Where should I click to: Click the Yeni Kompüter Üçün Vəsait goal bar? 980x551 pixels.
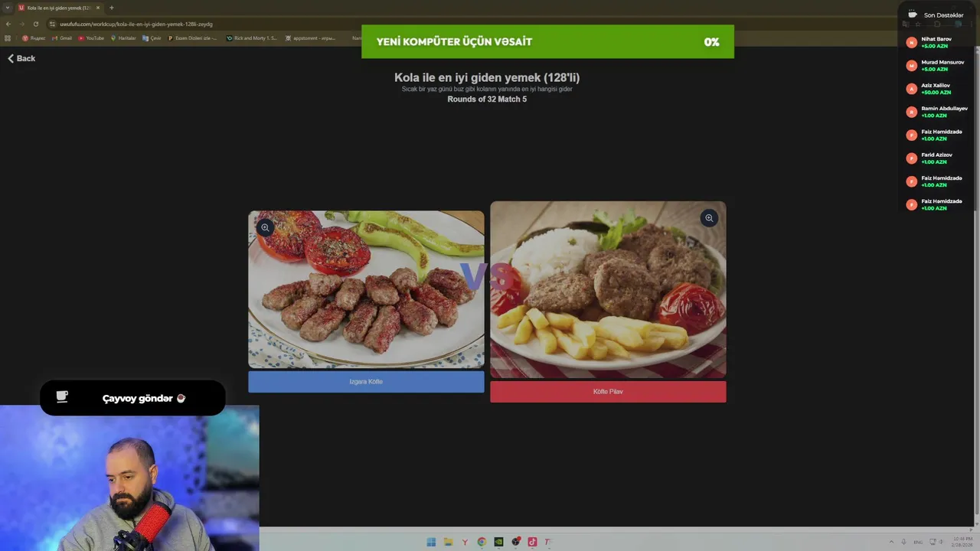[x=547, y=41]
